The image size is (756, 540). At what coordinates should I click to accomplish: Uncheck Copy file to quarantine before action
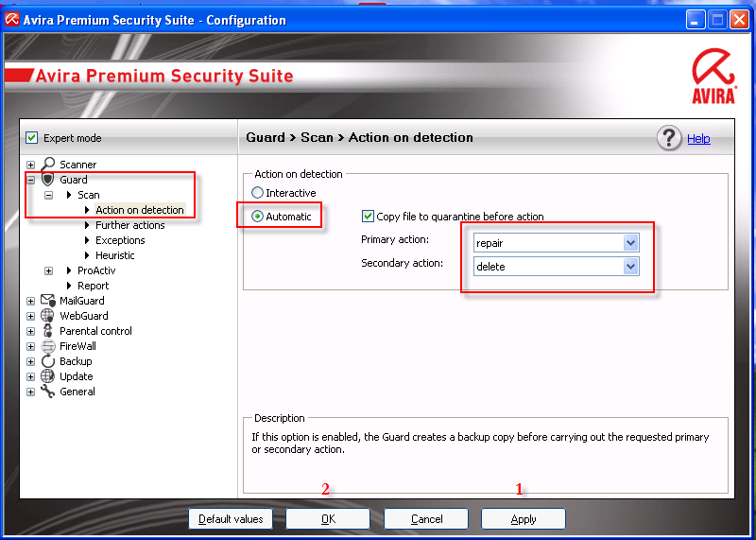[x=368, y=217]
